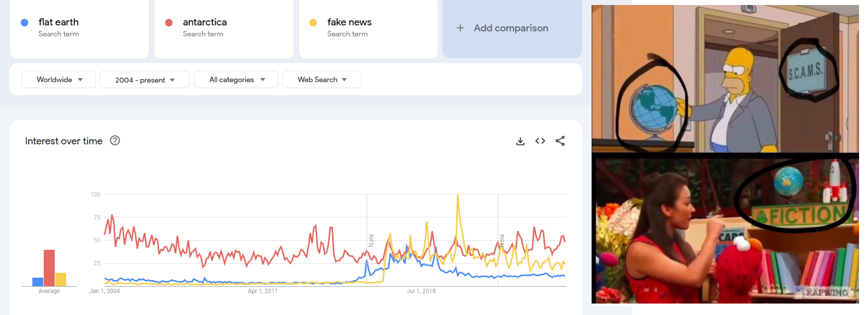Select the fake news search term card
The image size is (868, 315).
(368, 28)
